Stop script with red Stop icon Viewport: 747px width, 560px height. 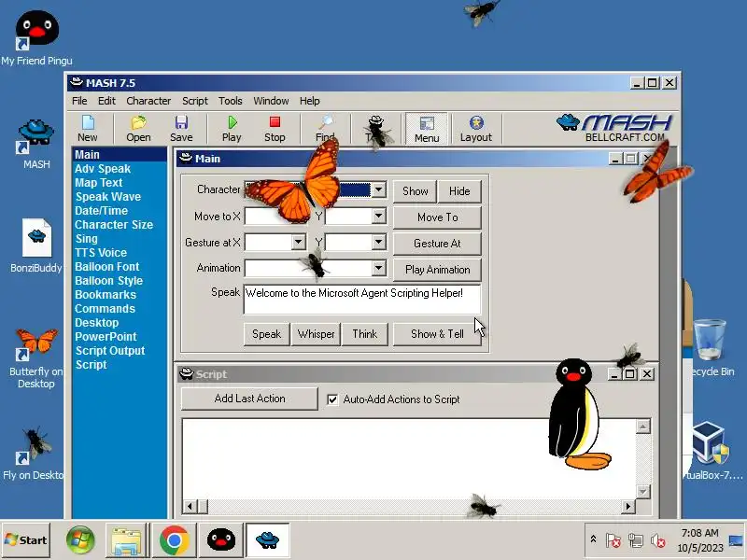[275, 129]
